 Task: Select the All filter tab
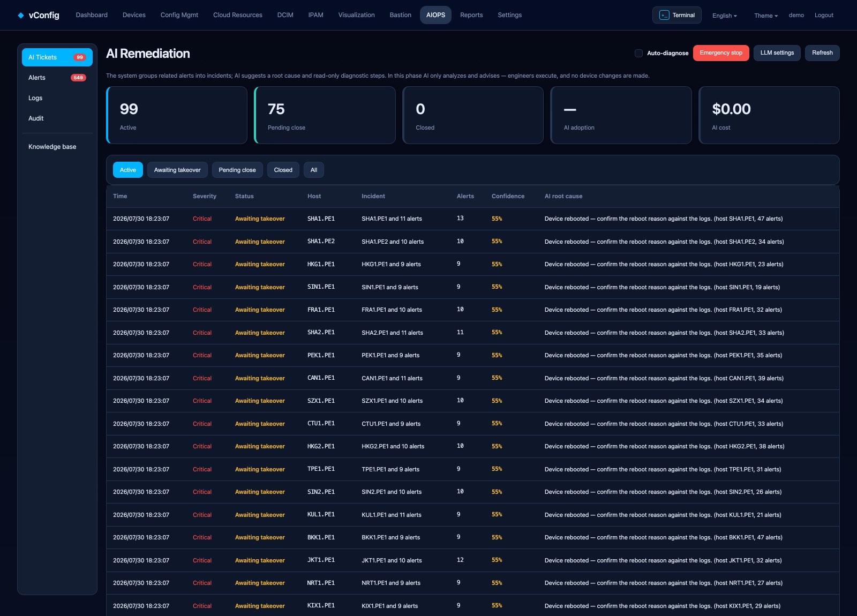[314, 170]
